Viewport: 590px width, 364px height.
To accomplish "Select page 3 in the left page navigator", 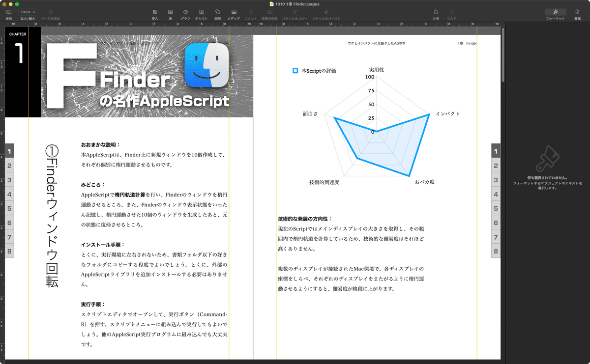I will 9,180.
